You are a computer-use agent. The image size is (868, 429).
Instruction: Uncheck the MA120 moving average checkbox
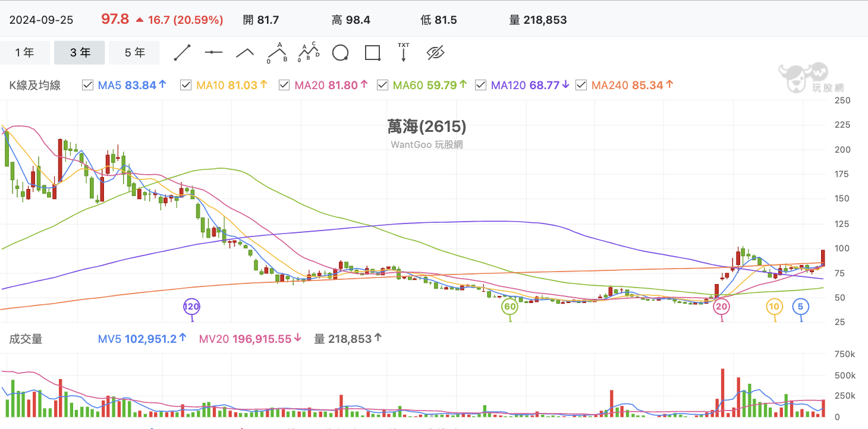tap(480, 85)
